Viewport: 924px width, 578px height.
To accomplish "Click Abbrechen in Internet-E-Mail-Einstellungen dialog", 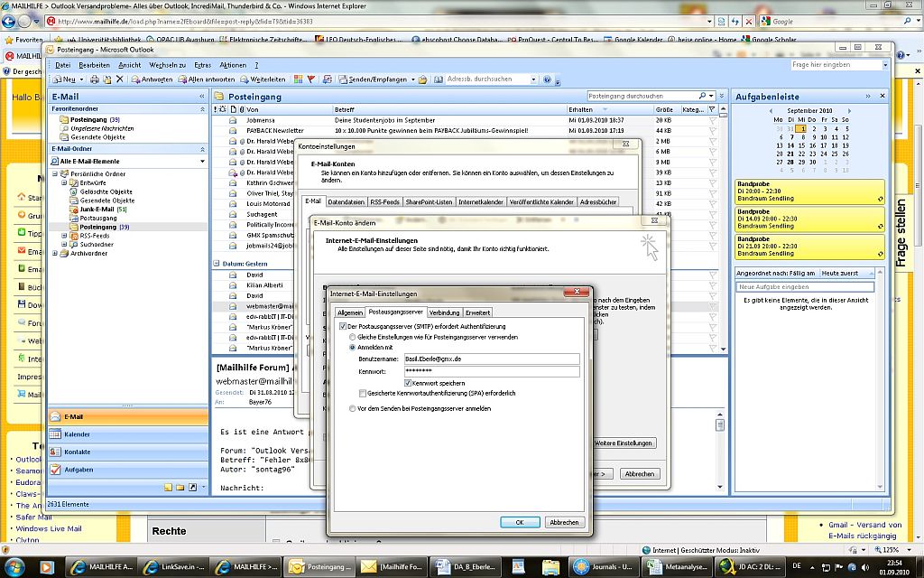I will (564, 522).
